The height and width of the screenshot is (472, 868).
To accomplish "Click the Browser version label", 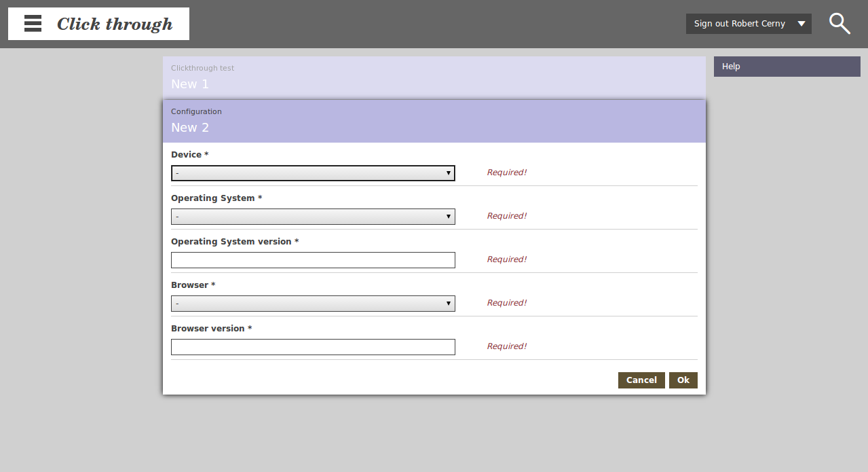I will 208,329.
